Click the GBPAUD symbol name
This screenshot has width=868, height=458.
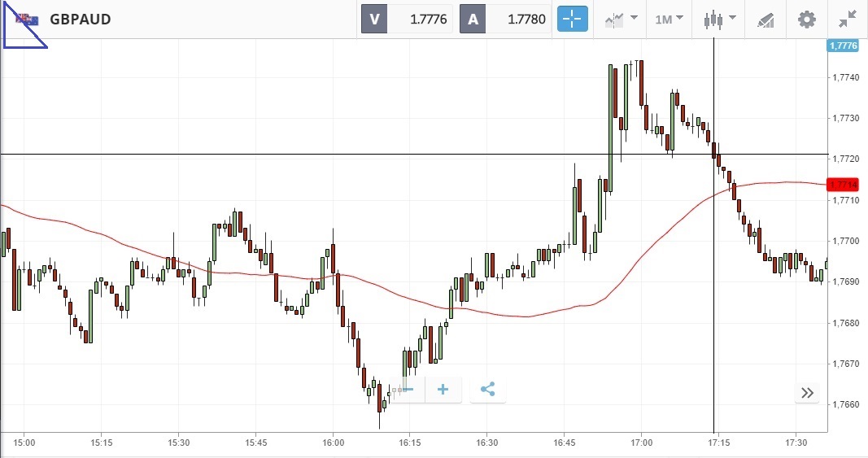coord(81,19)
